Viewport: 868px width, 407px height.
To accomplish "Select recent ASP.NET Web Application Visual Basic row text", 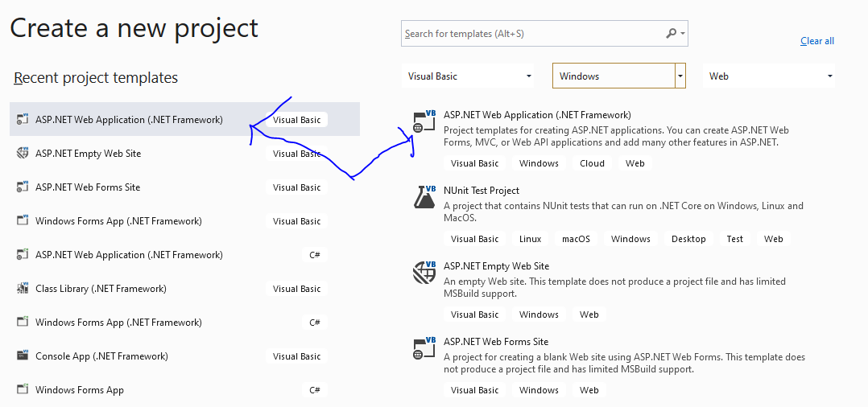I will pyautogui.click(x=129, y=119).
